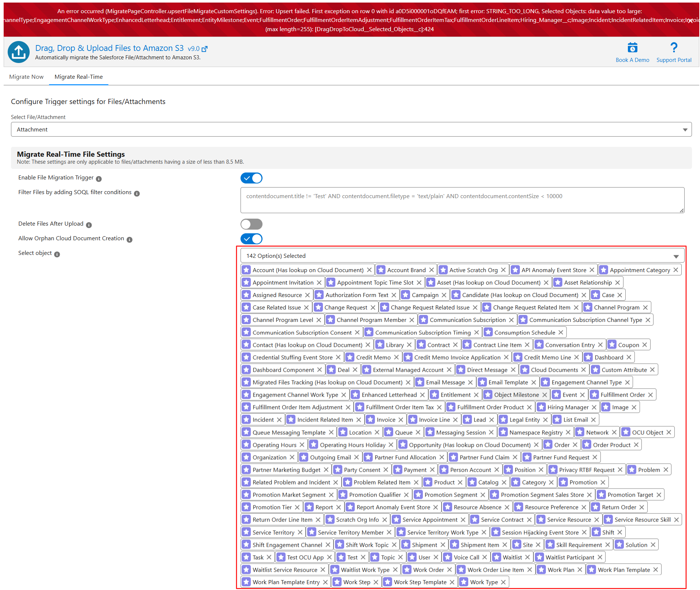700x590 pixels.
Task: Remove the Promotion Target pill
Action: pos(659,494)
